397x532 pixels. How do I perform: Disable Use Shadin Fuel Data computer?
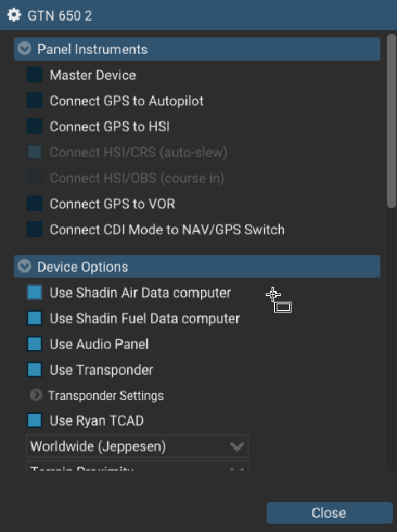click(35, 318)
